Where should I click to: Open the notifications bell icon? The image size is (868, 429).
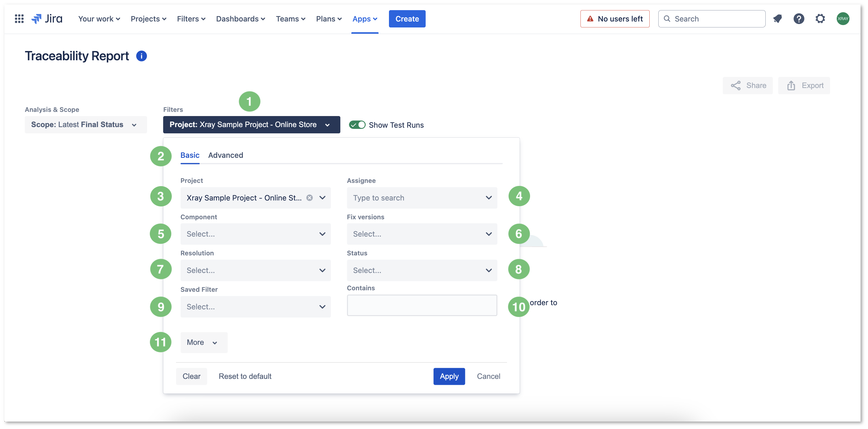pos(777,19)
